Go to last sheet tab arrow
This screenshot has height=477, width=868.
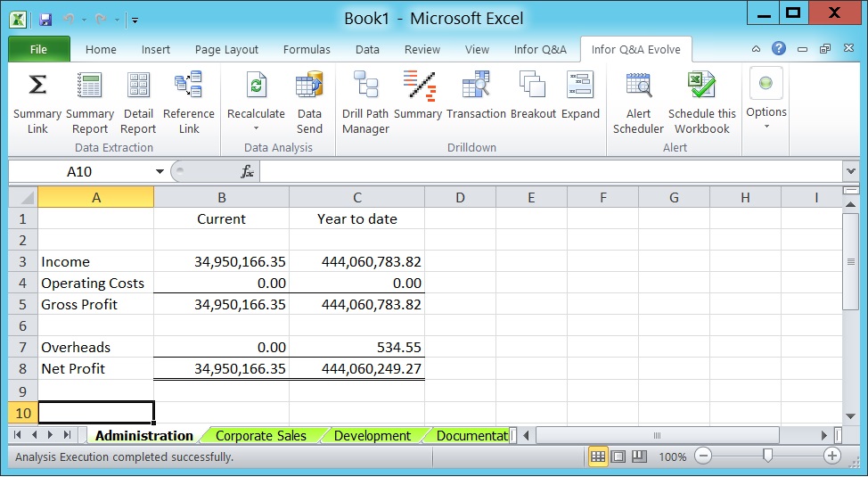coord(68,435)
